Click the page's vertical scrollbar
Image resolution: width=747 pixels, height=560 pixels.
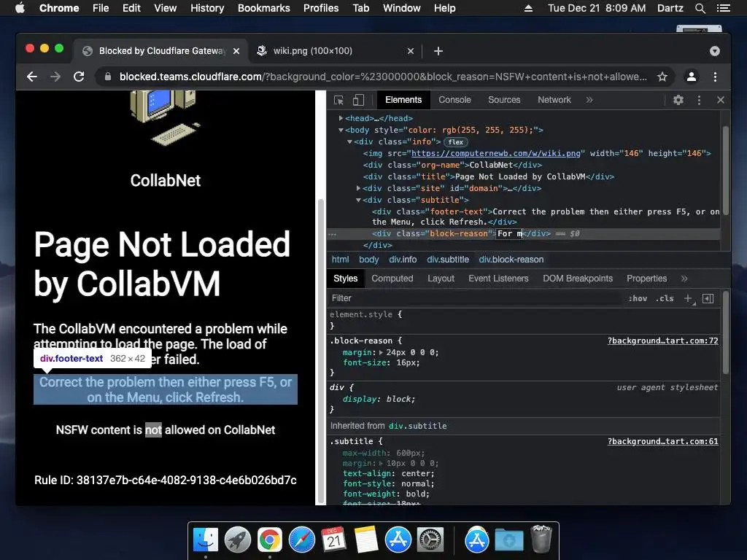tap(321, 351)
